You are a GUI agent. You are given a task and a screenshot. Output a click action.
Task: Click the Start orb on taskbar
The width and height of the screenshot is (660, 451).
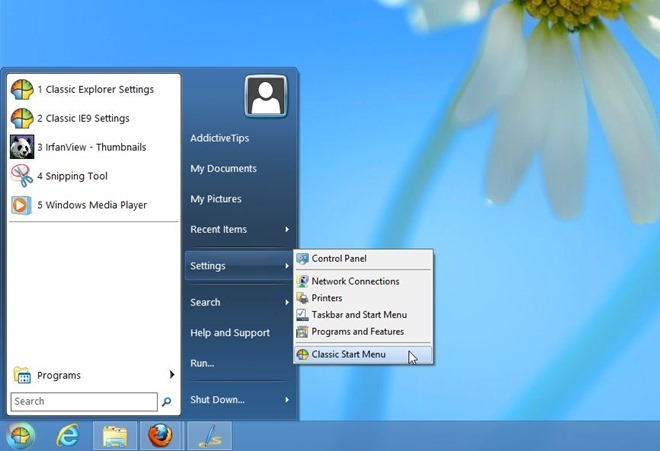pos(21,435)
